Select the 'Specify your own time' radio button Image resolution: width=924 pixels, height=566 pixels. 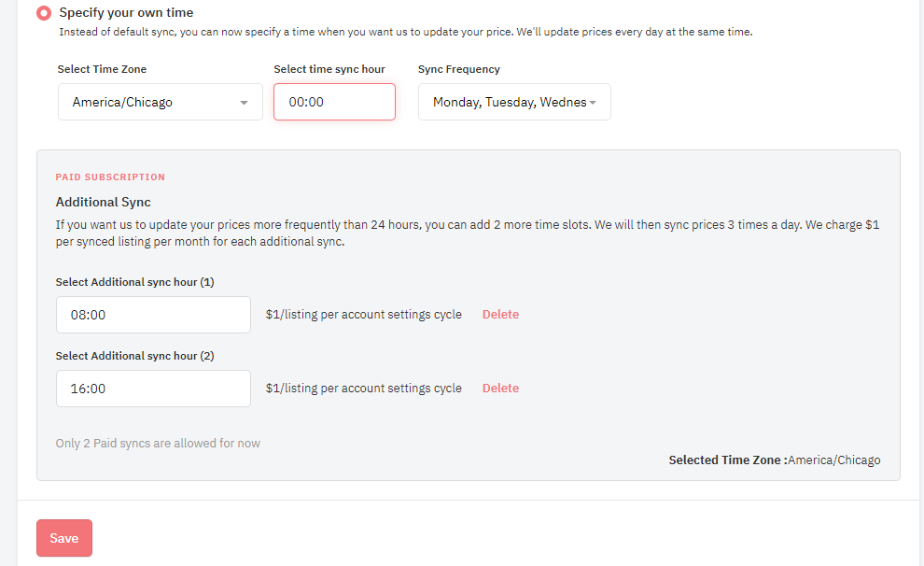tap(44, 13)
